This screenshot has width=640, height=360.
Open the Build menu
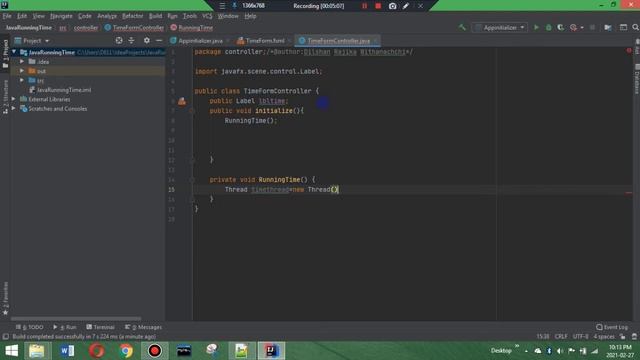pyautogui.click(x=155, y=16)
